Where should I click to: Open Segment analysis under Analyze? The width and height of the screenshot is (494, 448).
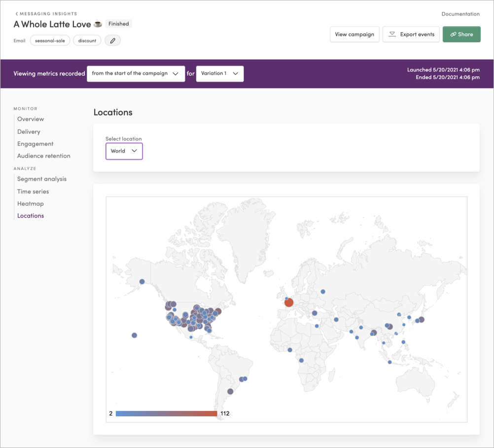tap(41, 179)
